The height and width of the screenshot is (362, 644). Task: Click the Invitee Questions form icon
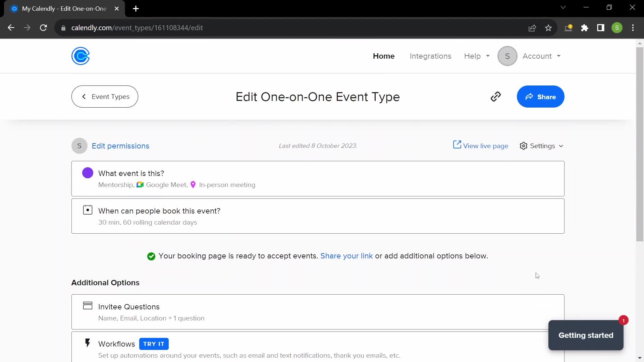pos(88,306)
